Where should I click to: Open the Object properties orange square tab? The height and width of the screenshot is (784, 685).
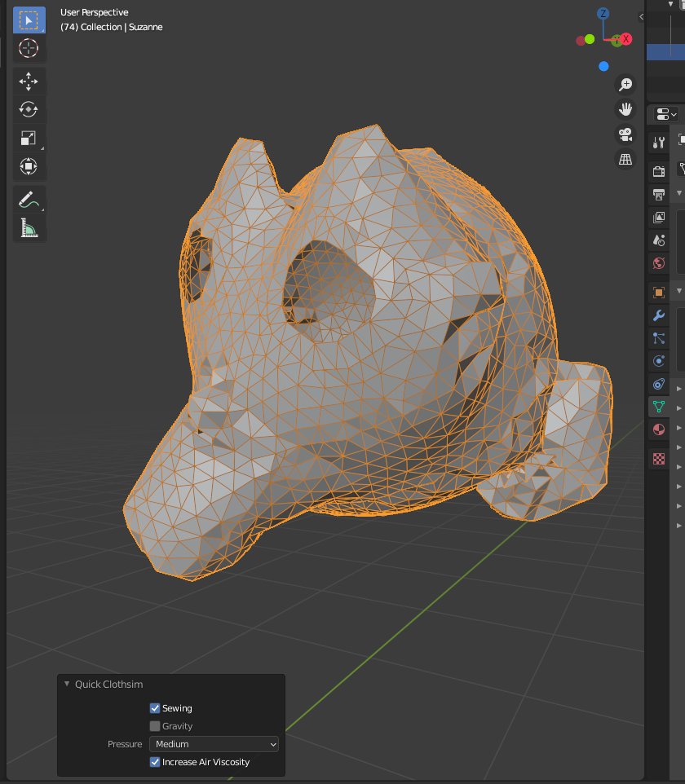click(x=659, y=293)
